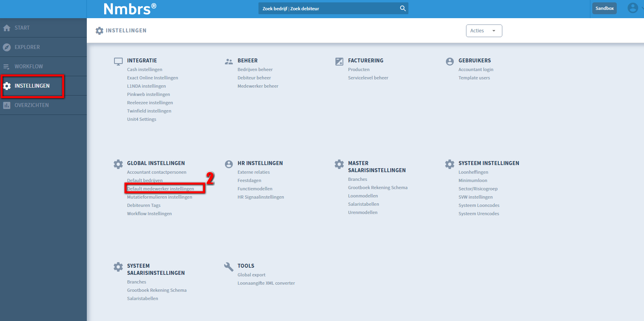Click the Beheer people icon

[x=229, y=62]
